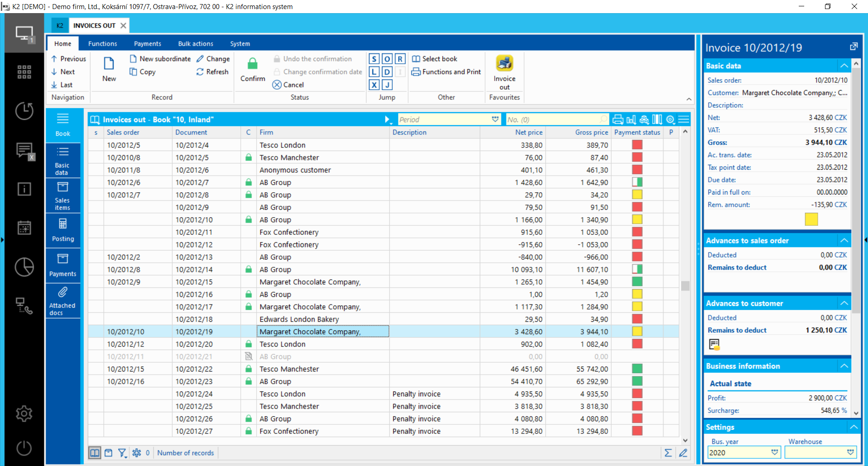Click the cubes icon in book header
This screenshot has height=466, width=868.
(644, 119)
